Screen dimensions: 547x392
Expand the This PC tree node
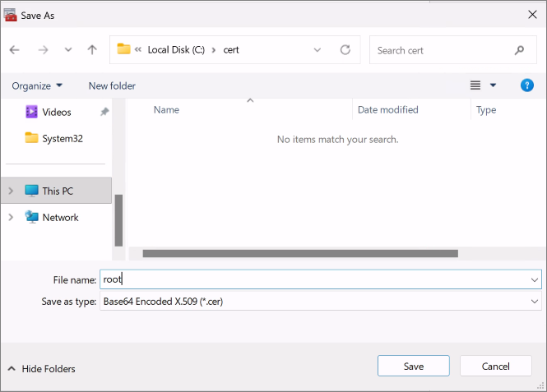tap(11, 191)
